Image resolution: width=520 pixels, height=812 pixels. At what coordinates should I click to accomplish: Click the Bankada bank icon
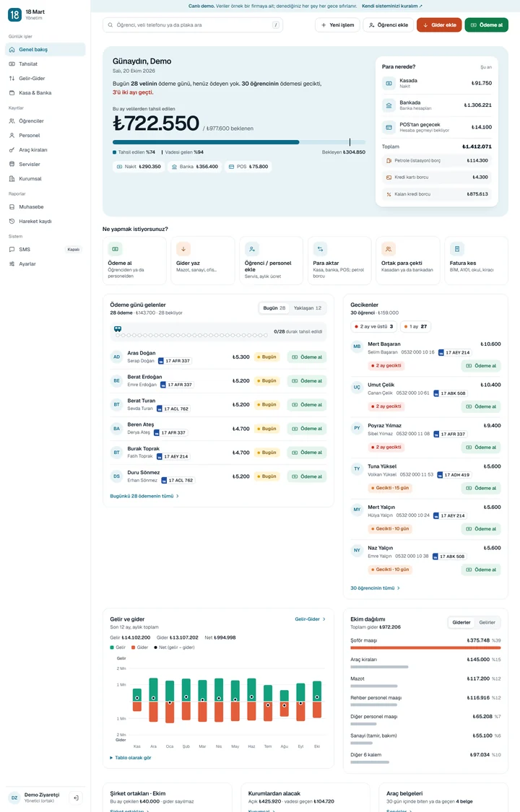[389, 105]
